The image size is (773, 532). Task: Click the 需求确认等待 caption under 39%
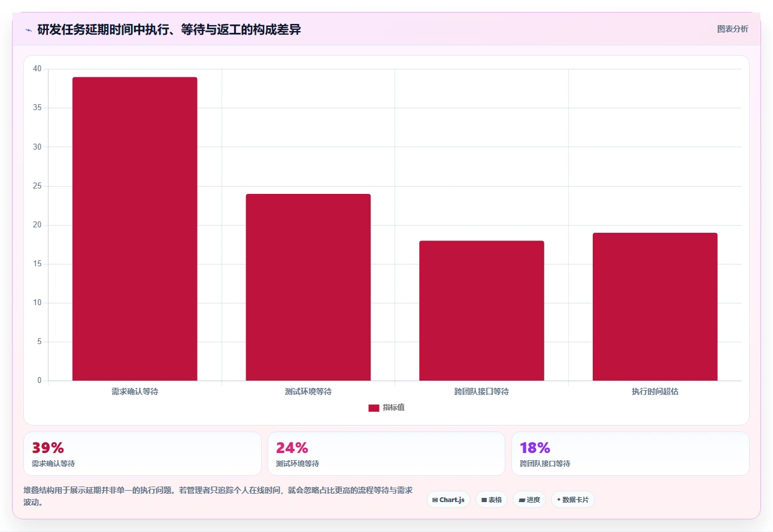coord(53,464)
